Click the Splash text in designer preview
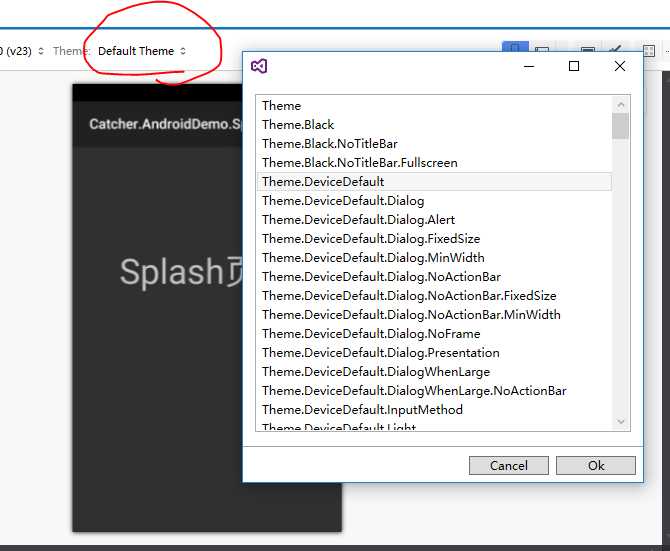 coord(172,272)
